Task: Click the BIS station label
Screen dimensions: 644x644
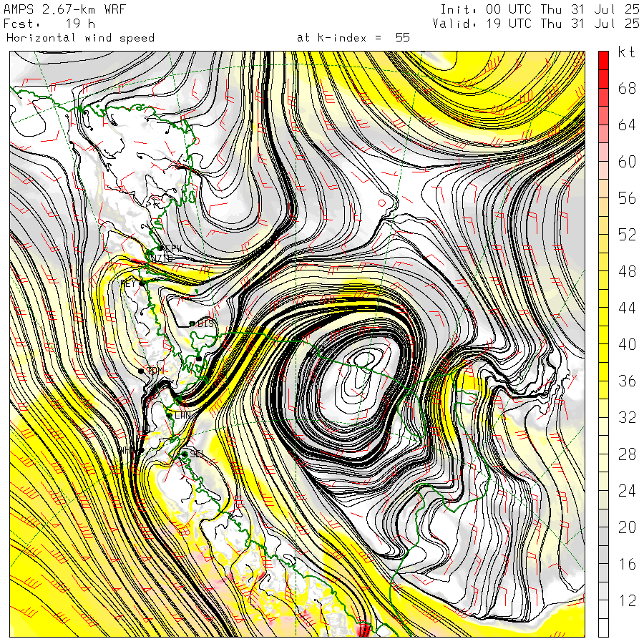Action: 206,323
